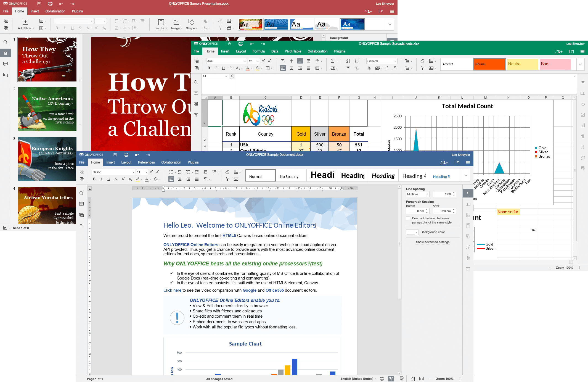Apply percent style in spreadsheet
Screen dimensions: 588x382
pyautogui.click(x=369, y=68)
